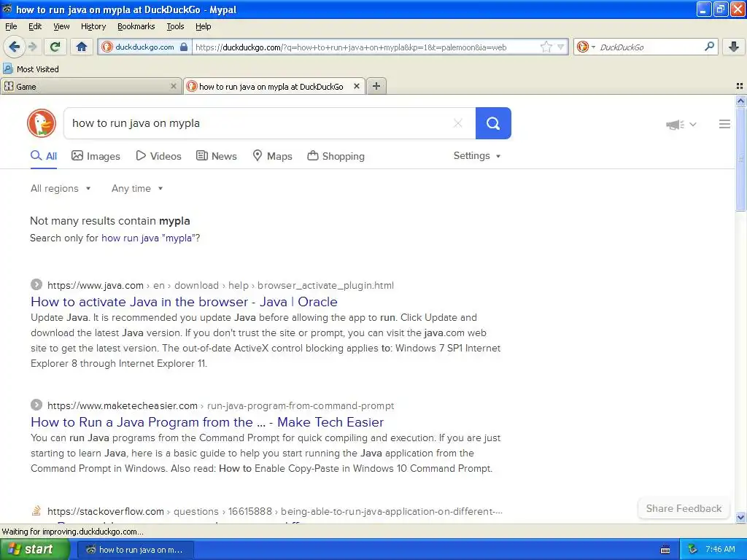747x560 pixels.
Task: Open the stackoverflow.com URL breadcrumb
Action: [275, 511]
